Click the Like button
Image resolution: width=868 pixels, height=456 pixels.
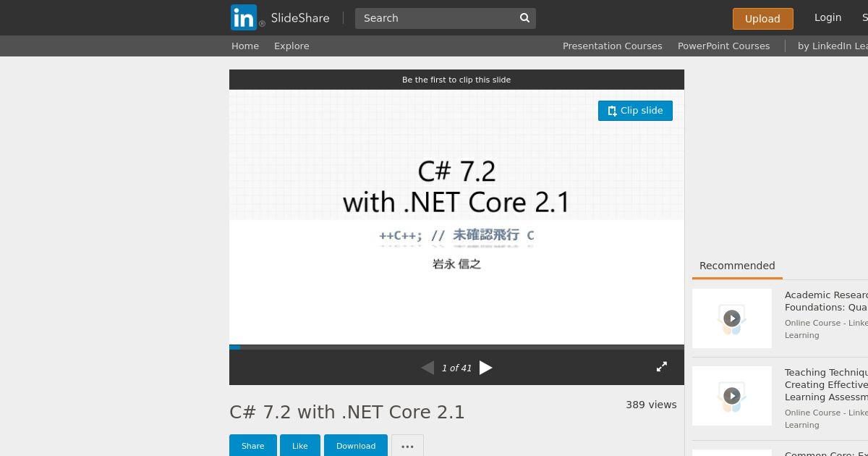300,446
